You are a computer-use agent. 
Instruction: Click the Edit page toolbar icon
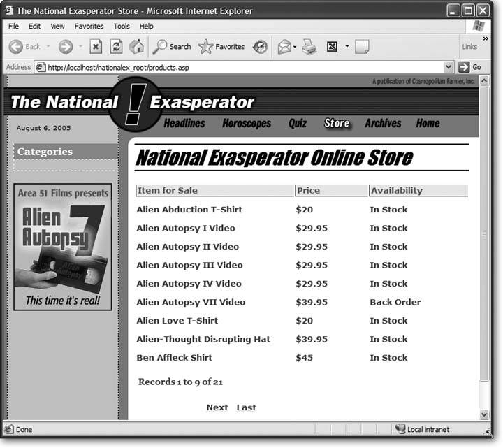point(332,47)
